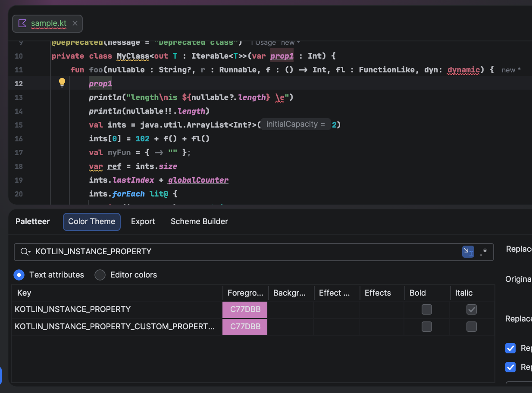Toggle Italic checkbox for KOTLIN_INSTANCE_PROPERTY row
The width and height of the screenshot is (532, 393).
[x=472, y=309]
